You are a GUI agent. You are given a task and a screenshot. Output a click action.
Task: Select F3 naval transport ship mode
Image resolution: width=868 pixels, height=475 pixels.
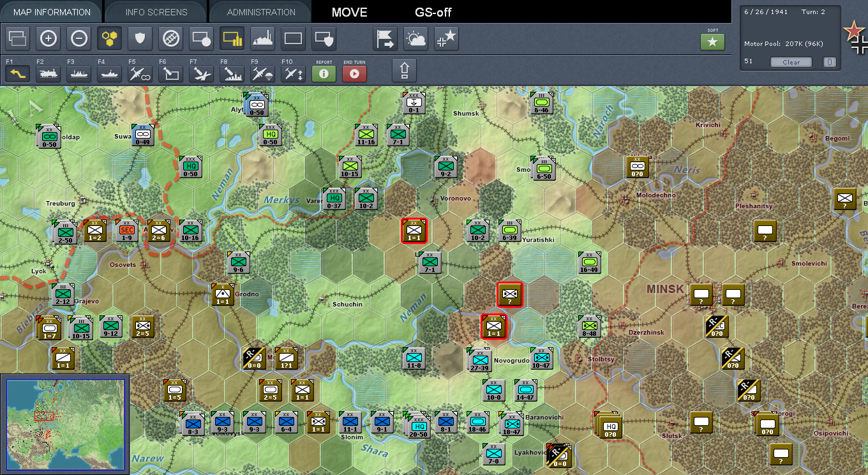click(x=79, y=73)
